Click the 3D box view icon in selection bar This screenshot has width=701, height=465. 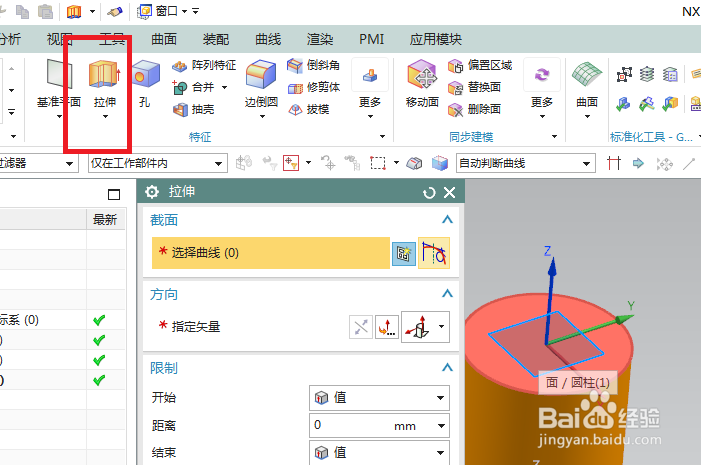(440, 163)
